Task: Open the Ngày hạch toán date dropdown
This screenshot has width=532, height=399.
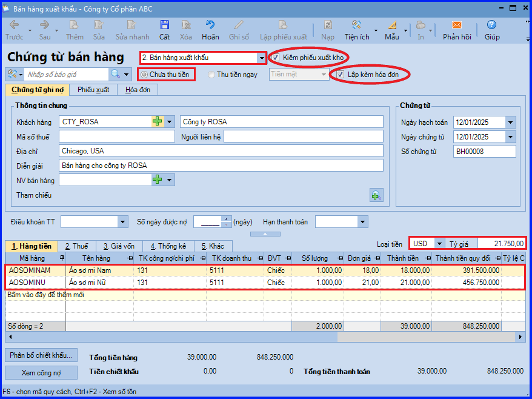Action: [510, 122]
